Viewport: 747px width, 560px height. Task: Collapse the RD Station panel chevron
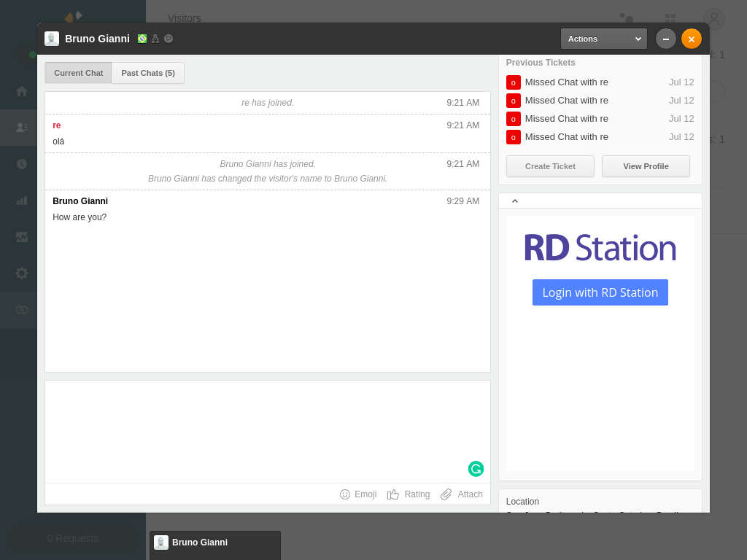click(515, 201)
